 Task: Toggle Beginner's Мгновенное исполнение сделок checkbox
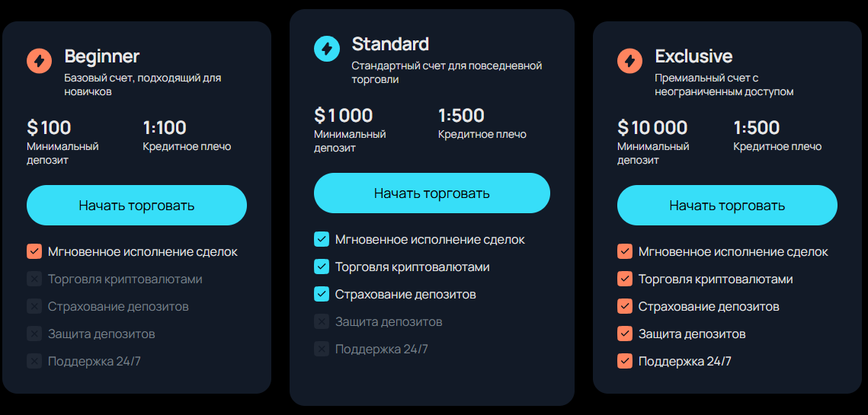tap(34, 251)
